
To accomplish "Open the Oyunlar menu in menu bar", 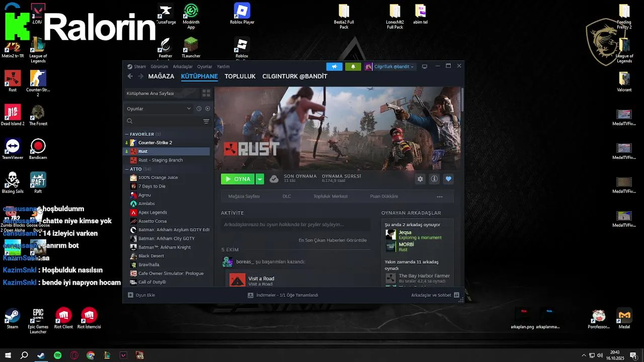I will pyautogui.click(x=205, y=66).
